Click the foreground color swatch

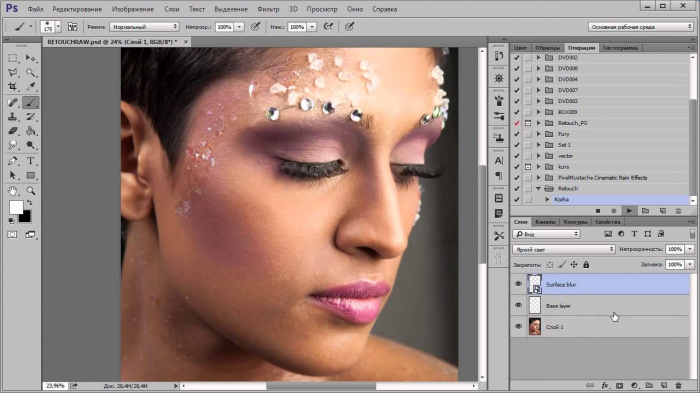click(16, 207)
